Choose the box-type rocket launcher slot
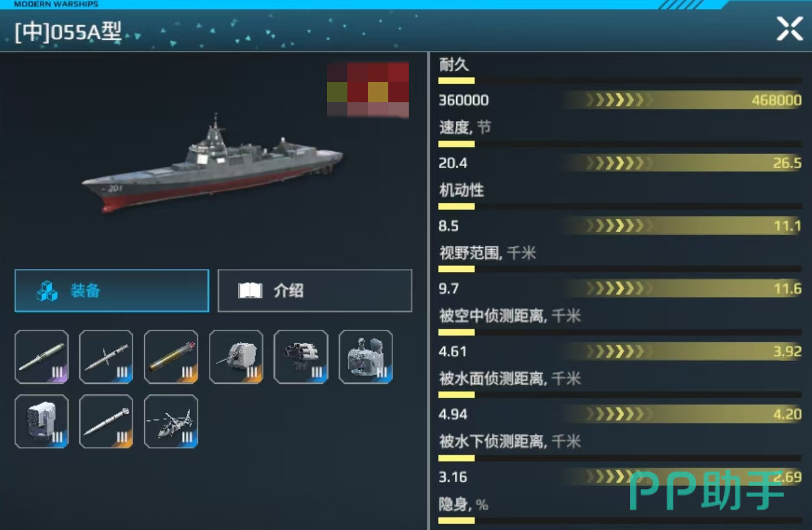The image size is (812, 530). click(x=41, y=421)
